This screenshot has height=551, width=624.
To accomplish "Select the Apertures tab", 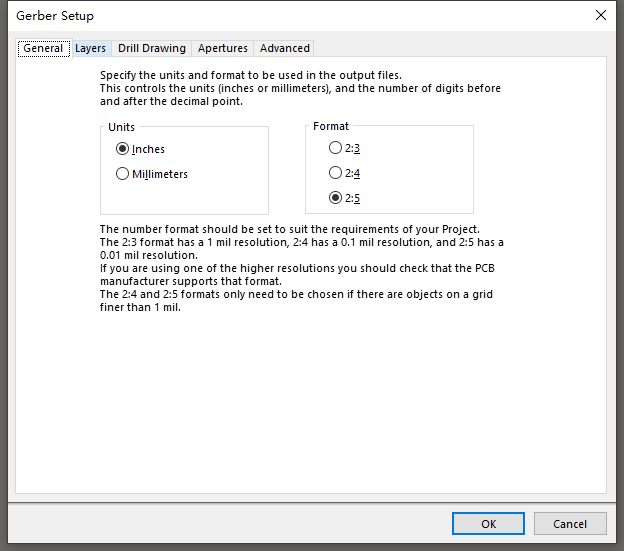I will [222, 49].
